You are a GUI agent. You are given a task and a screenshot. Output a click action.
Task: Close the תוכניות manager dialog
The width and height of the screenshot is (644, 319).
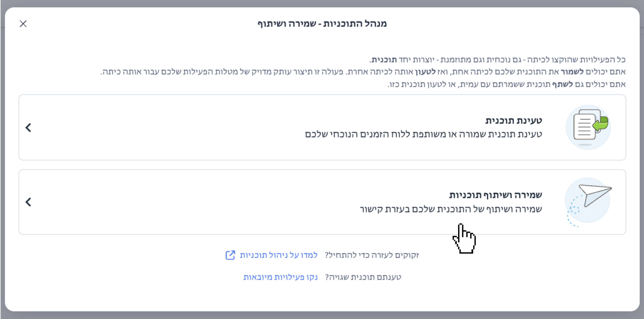tap(23, 24)
